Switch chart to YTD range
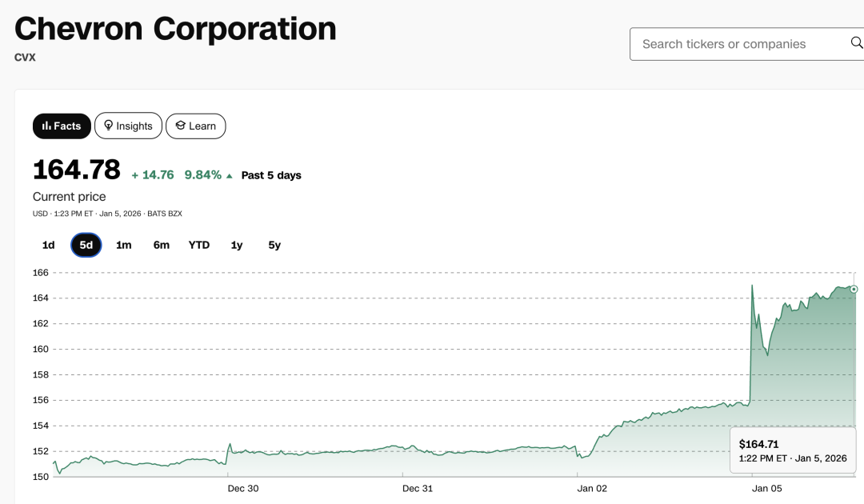864x504 pixels. click(x=199, y=245)
